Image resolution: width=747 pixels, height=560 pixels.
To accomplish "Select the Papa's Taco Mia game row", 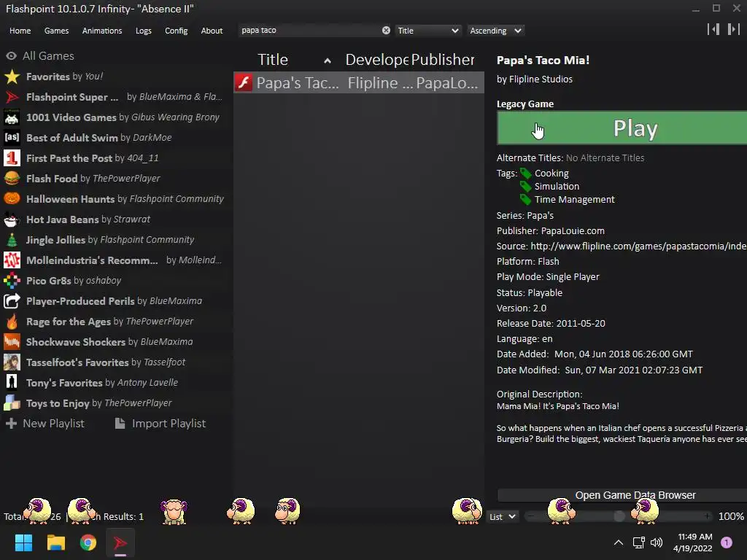I will (x=359, y=83).
